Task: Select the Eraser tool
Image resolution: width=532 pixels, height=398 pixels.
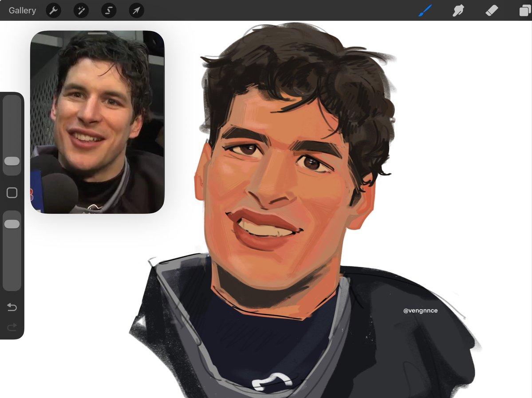Action: click(x=492, y=11)
